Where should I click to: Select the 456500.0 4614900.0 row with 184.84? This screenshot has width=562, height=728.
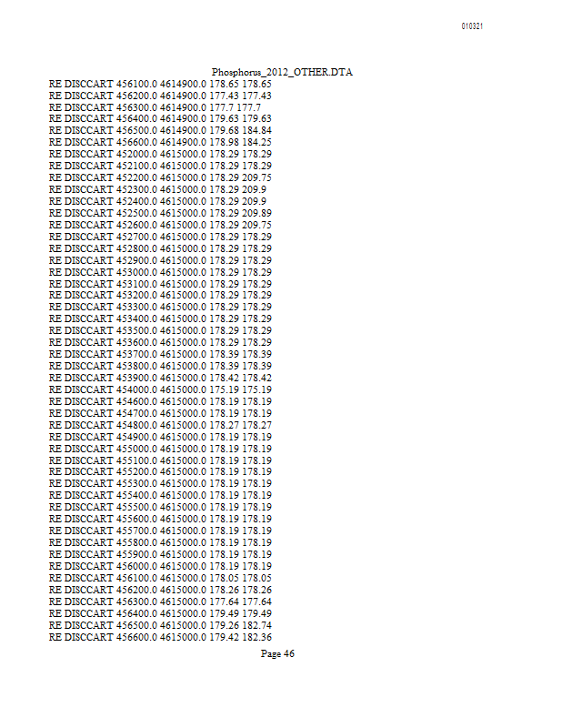160,130
